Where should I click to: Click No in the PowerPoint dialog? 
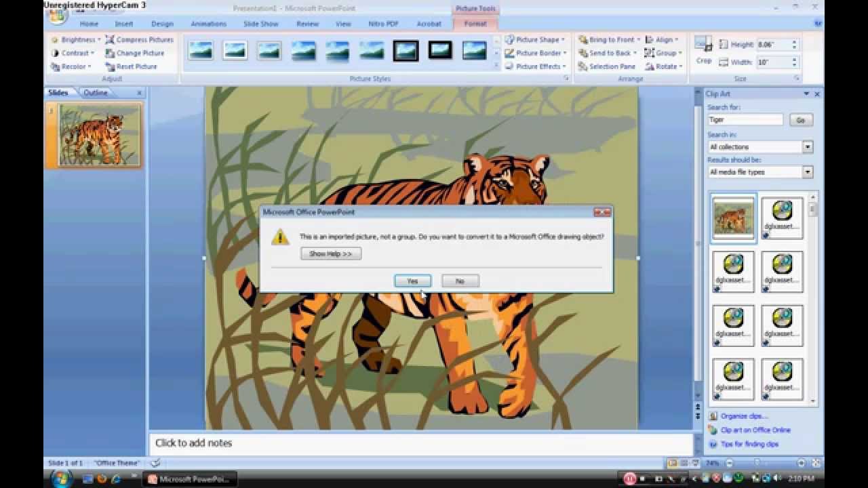460,281
